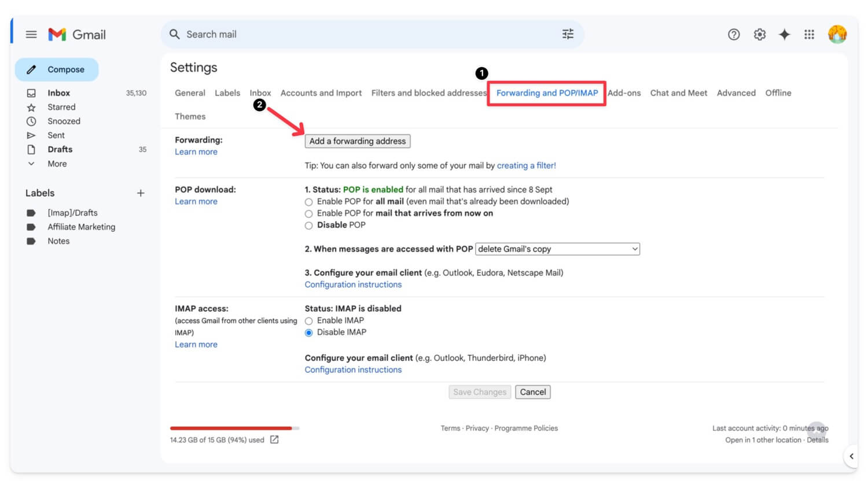Expand the More section in the sidebar
868x488 pixels.
[32, 164]
